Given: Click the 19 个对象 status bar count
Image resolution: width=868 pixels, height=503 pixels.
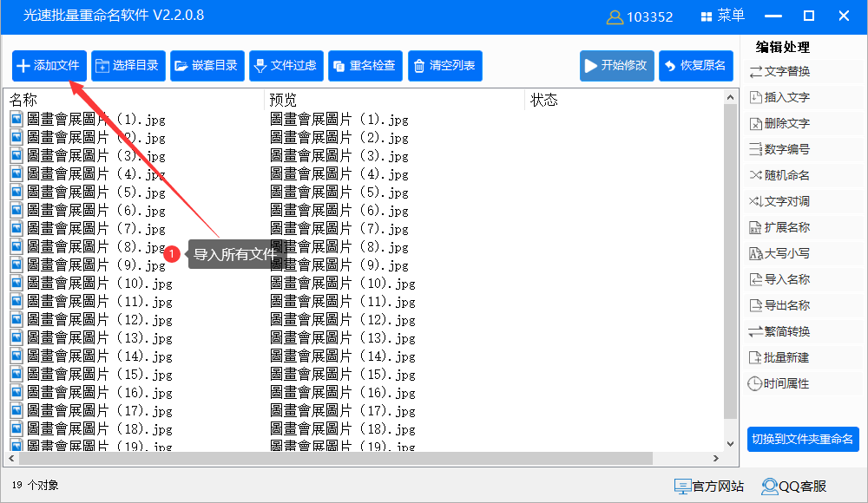Looking at the screenshot, I should tap(36, 486).
